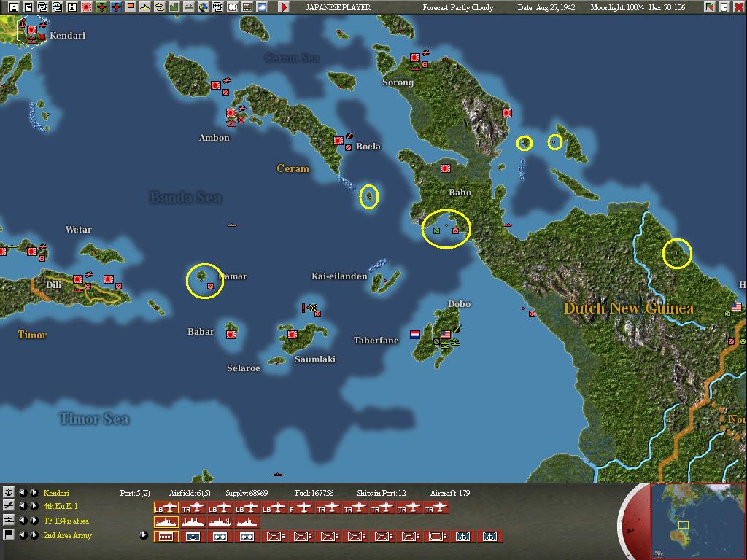Image resolution: width=747 pixels, height=560 pixels.
Task: Select the highlighted ship silhouette in TF row
Action: pyautogui.click(x=166, y=522)
